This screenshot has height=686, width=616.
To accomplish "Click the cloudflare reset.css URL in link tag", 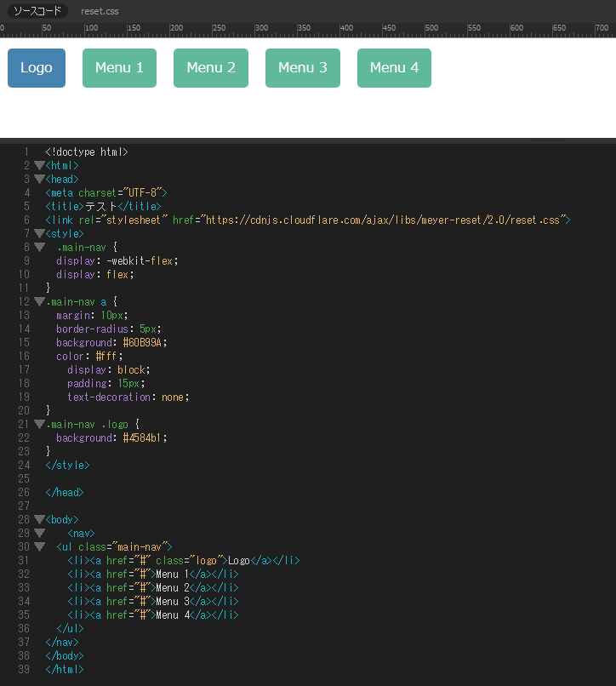I will tap(382, 220).
